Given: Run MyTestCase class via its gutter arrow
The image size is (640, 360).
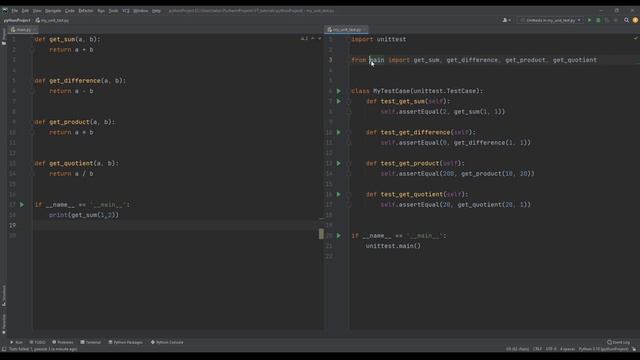Looking at the screenshot, I should coord(339,91).
